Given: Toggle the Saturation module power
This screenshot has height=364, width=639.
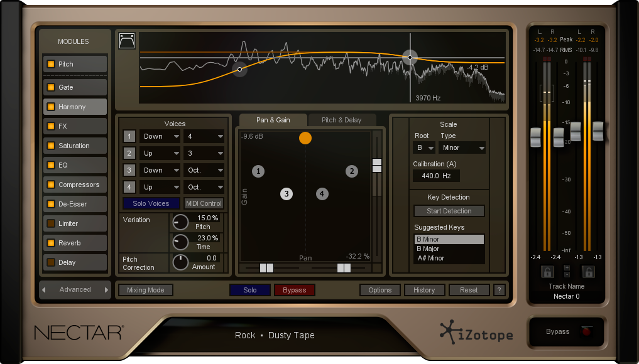Looking at the screenshot, I should (51, 146).
